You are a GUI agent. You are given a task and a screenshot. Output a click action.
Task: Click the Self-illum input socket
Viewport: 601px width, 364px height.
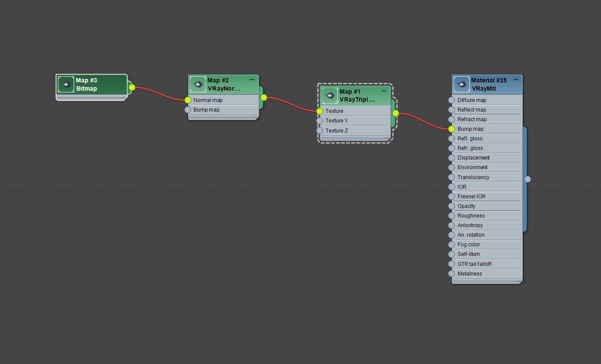[452, 254]
